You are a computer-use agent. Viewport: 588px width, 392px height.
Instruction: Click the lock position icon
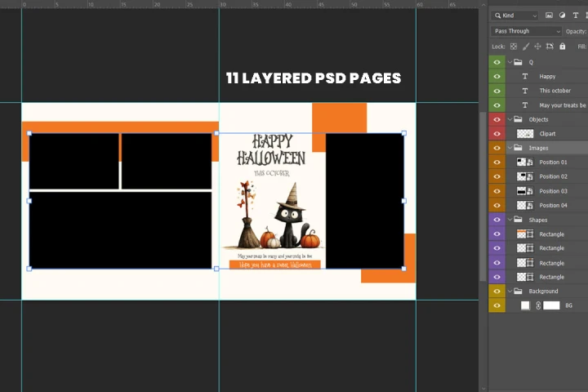pos(538,47)
